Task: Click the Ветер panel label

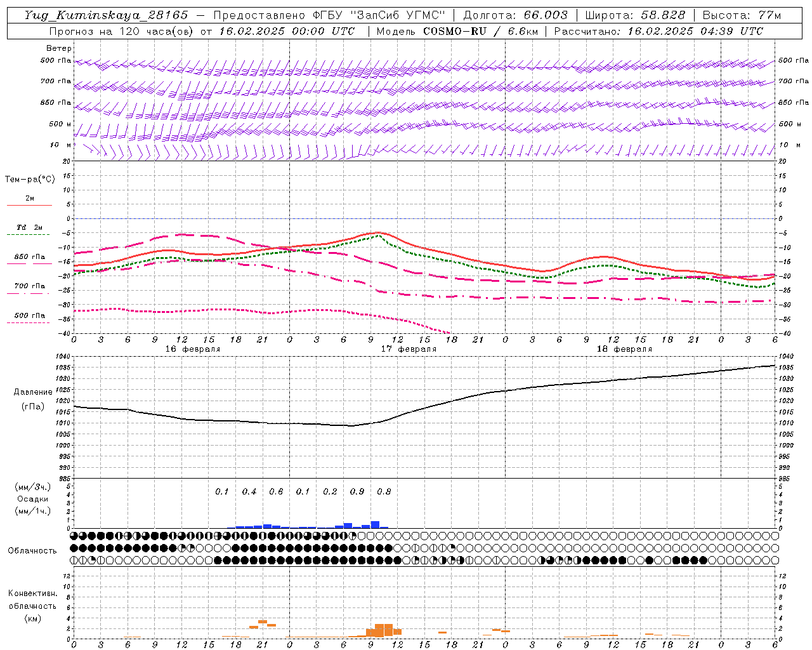Action: (x=59, y=48)
